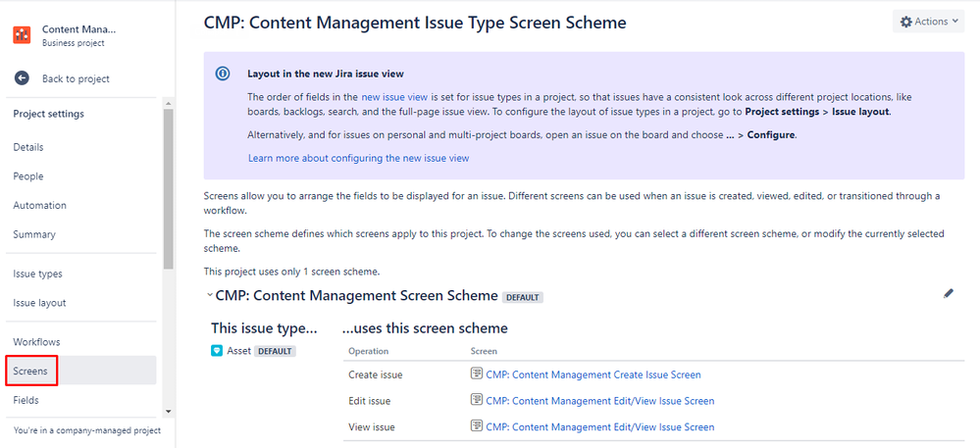Go to Automation settings
Viewport: 980px width, 448px height.
(x=39, y=205)
